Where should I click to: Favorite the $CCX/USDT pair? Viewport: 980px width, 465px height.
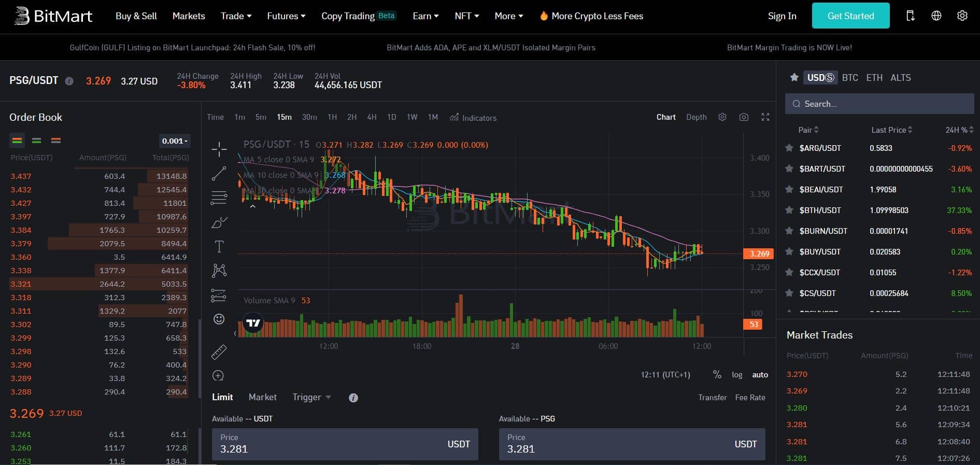click(789, 272)
